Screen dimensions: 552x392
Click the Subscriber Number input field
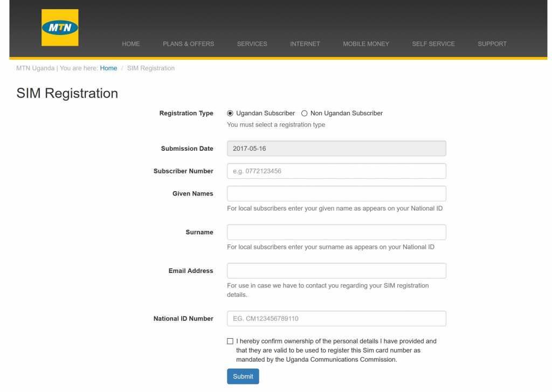coord(336,171)
